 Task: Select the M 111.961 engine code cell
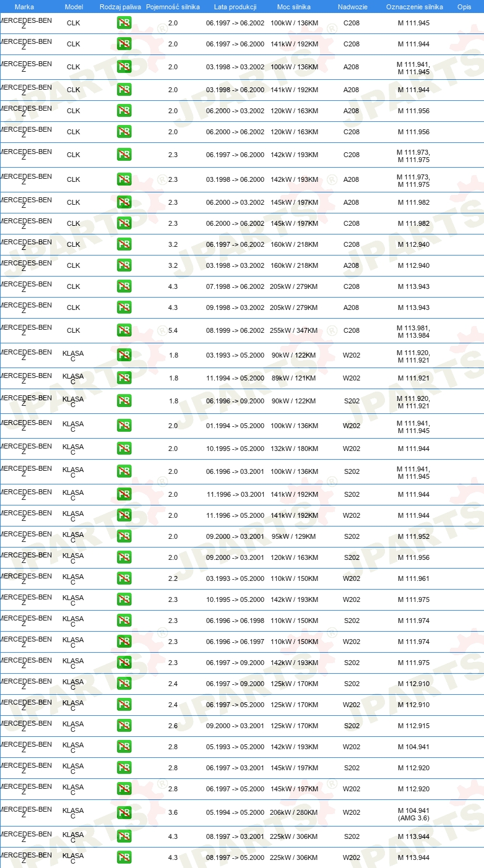coord(413,578)
